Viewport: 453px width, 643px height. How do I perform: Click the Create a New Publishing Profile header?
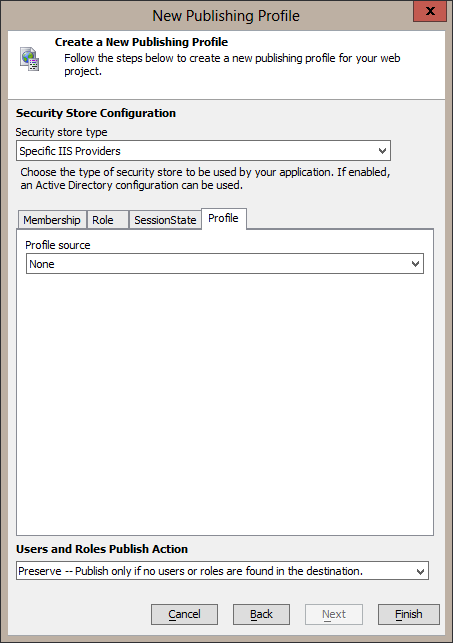tap(141, 42)
